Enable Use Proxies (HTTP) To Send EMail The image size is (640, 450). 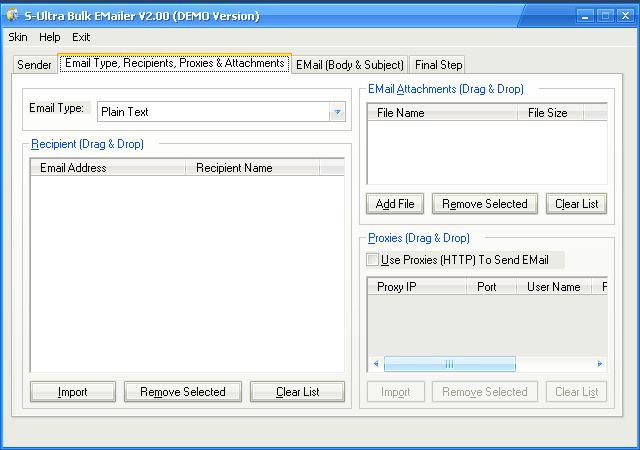[374, 260]
